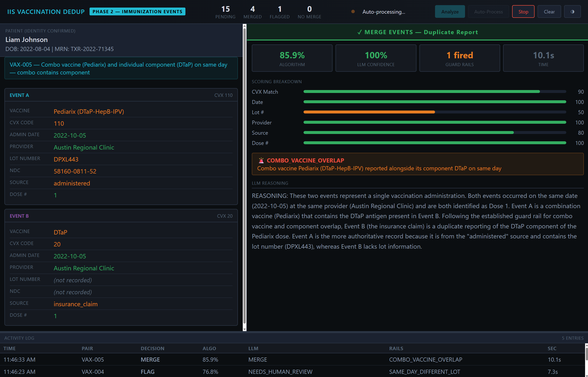Toggle the theme contrast icon
Viewport: 588px width, 377px height.
572,11
